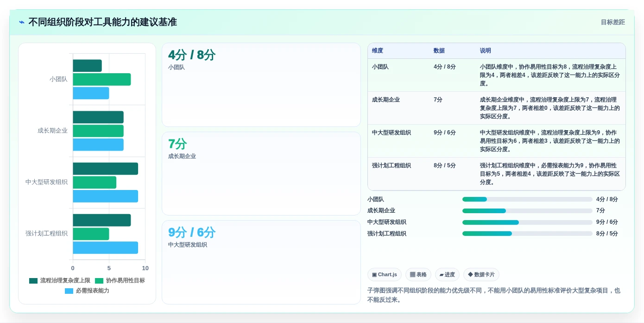Toggle the 流程治理复杂度上限 legend swatch

coord(33,281)
